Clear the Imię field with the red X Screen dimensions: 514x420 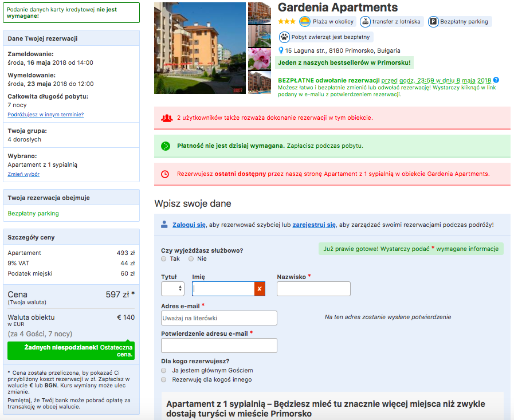pyautogui.click(x=260, y=289)
